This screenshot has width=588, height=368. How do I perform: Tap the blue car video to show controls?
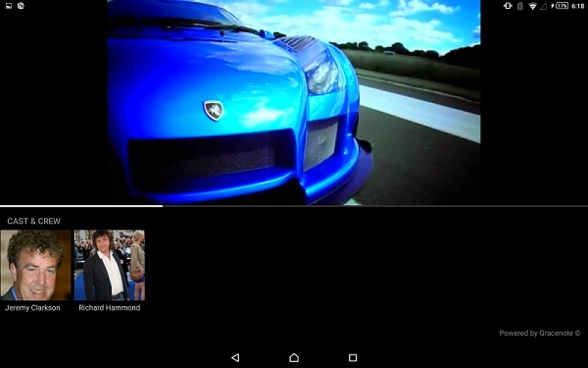pos(294,102)
